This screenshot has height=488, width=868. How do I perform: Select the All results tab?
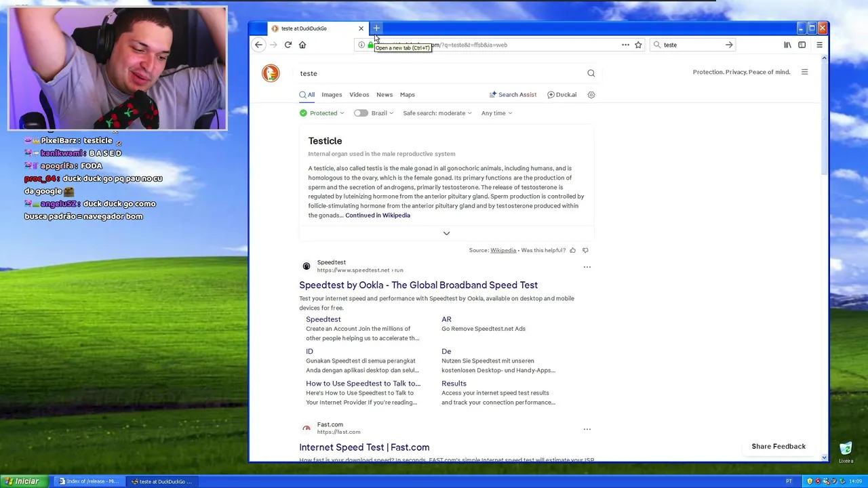point(307,95)
